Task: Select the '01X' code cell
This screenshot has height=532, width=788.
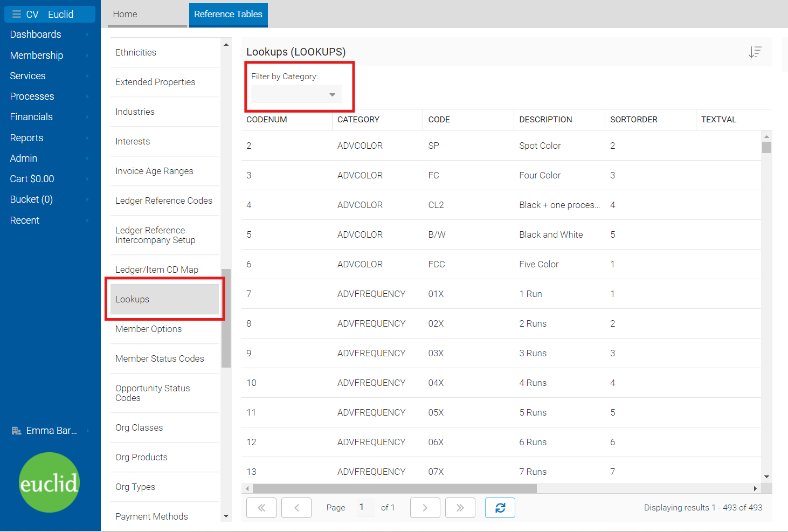Action: [x=468, y=294]
